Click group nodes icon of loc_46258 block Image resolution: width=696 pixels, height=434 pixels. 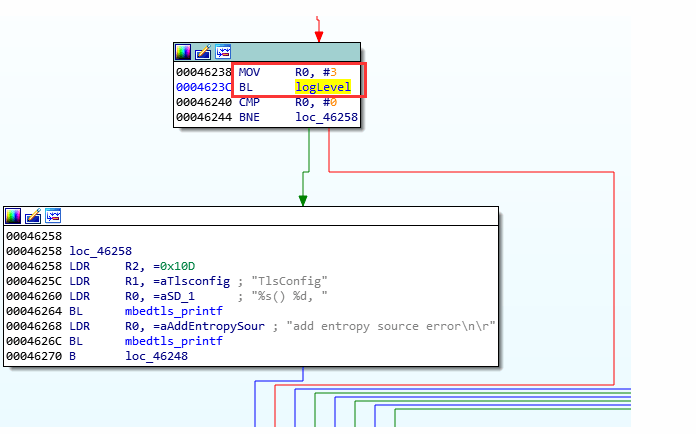pyautogui.click(x=53, y=216)
